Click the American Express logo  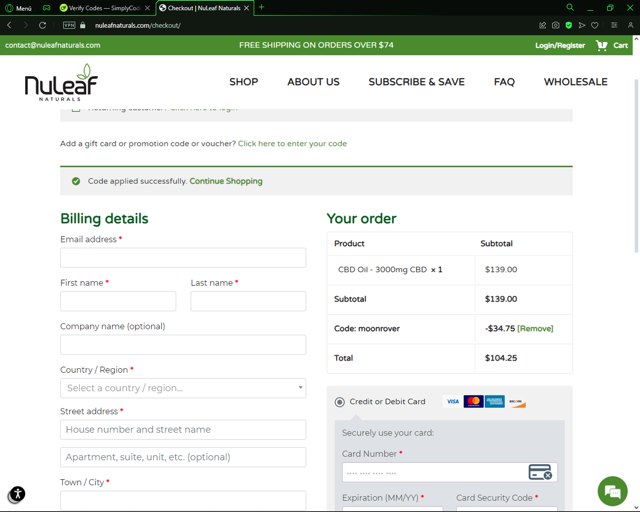(x=495, y=401)
